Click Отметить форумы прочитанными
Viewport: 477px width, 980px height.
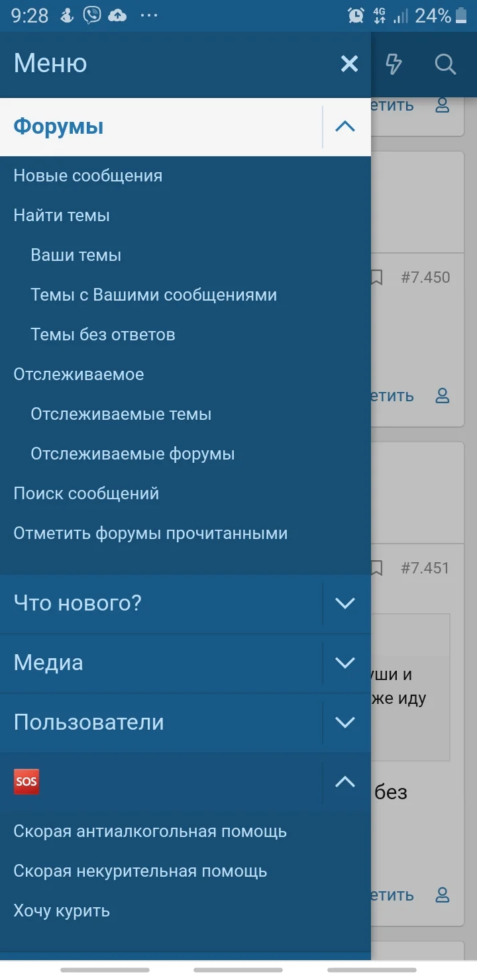(x=150, y=533)
